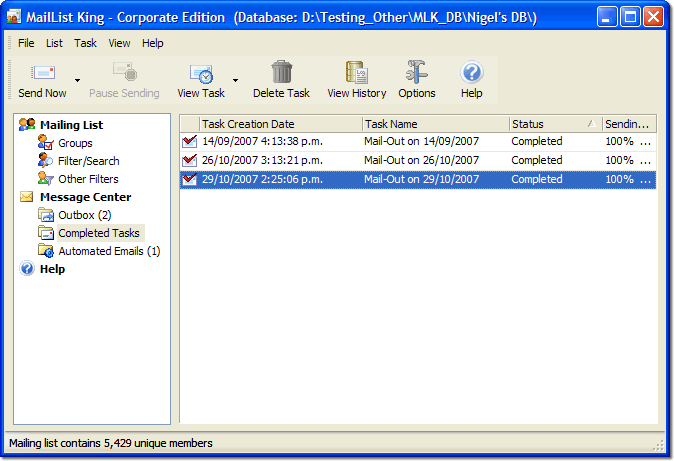Select the 29/10/2007 2:25:06 p.m. date cell
Image resolution: width=674 pixels, height=461 pixels.
[262, 179]
